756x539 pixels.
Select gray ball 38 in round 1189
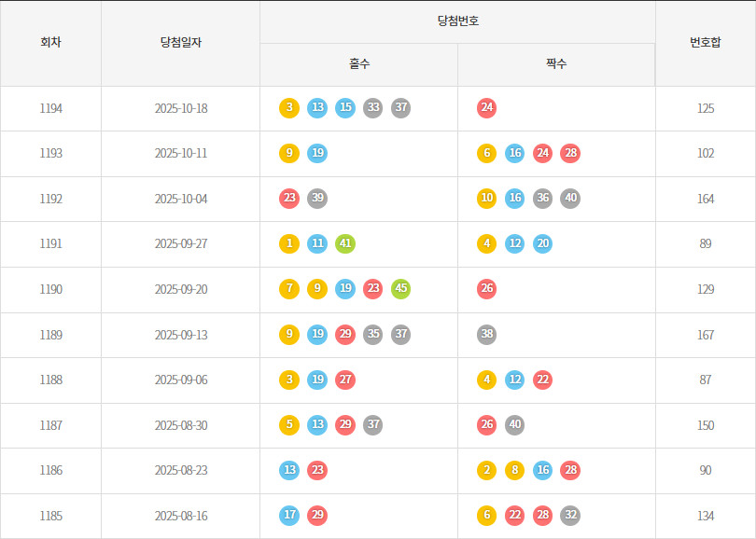pos(486,335)
